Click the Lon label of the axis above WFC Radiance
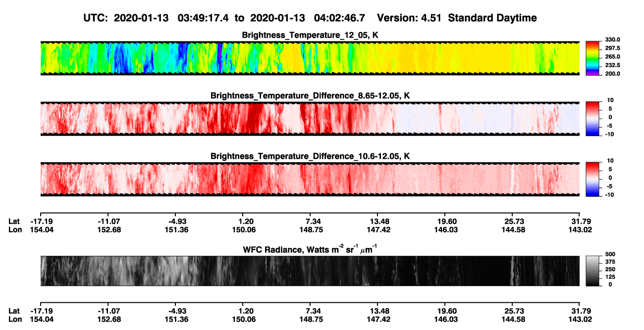This screenshot has width=644, height=330. point(14,230)
